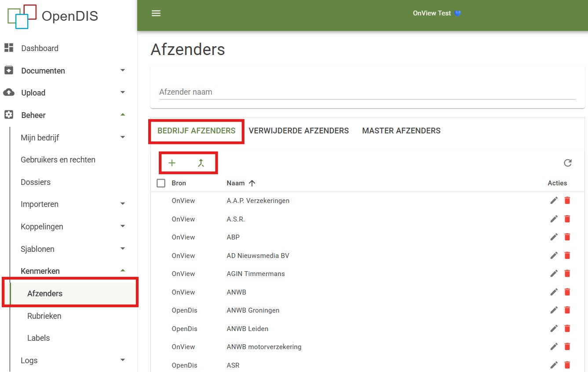Collapse the Kenmerken section arrow
Viewport: 588px width, 372px height.
tap(123, 271)
